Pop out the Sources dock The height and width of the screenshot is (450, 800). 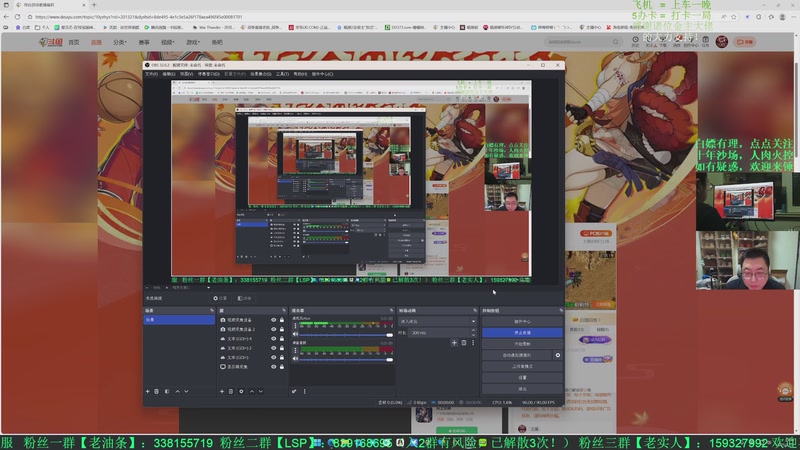pos(284,310)
